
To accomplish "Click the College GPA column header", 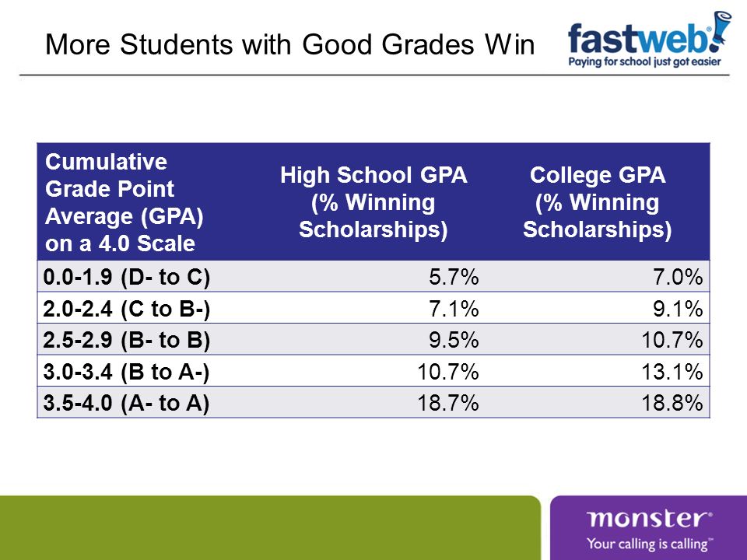I will click(598, 202).
